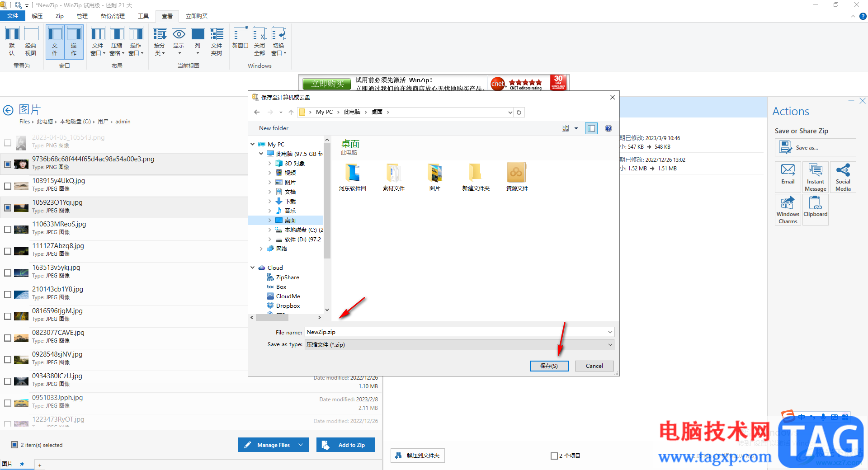Screen dimensions: 868x470
Task: Click the 默认 view ribbon icon
Action: [12, 41]
